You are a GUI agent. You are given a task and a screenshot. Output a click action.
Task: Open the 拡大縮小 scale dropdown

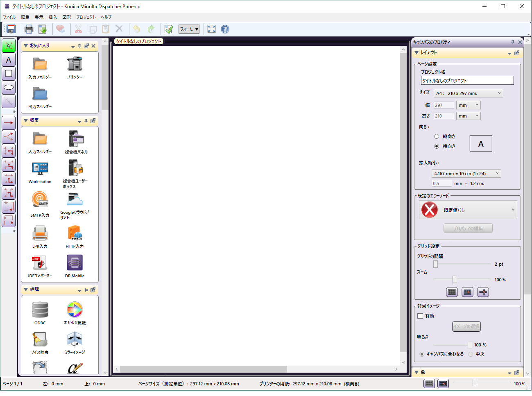click(x=466, y=174)
